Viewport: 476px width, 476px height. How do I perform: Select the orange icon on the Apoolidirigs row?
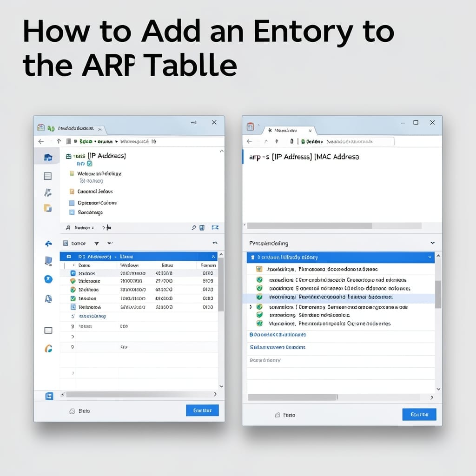(x=259, y=269)
